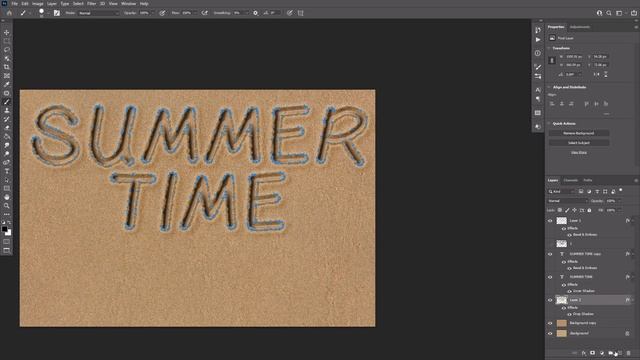Hide the Background copy layer

tap(550, 323)
